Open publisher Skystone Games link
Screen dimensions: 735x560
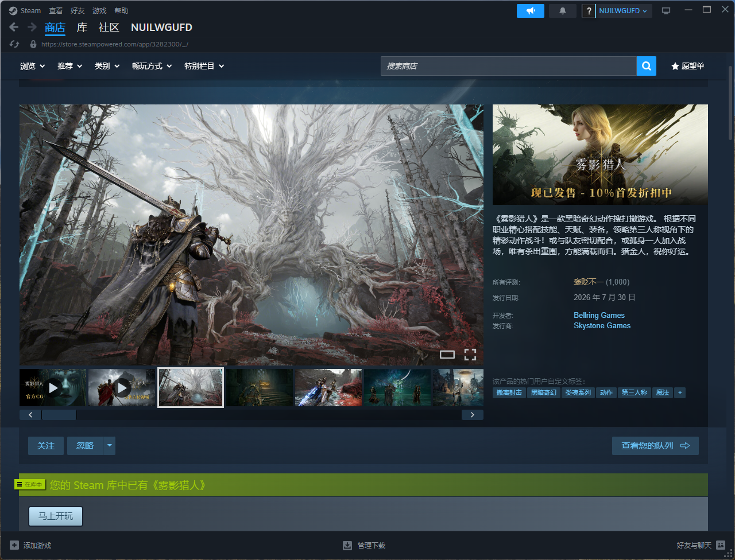click(602, 326)
